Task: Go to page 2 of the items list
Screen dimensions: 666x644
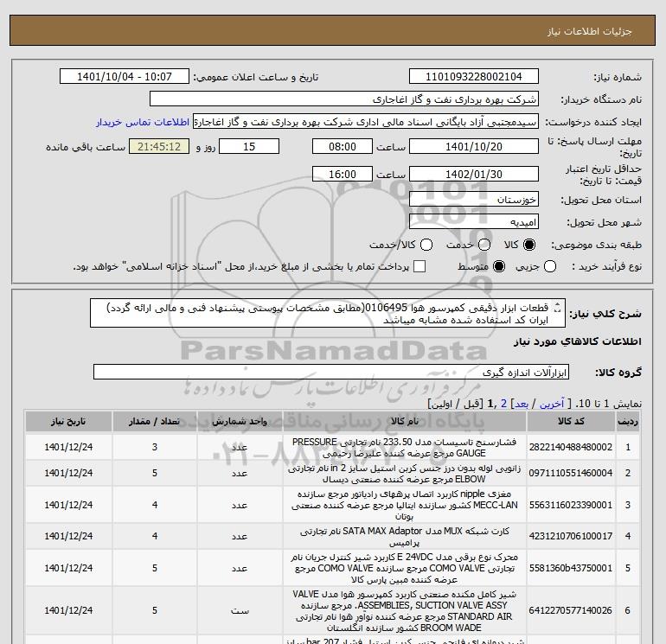Action: (x=503, y=404)
